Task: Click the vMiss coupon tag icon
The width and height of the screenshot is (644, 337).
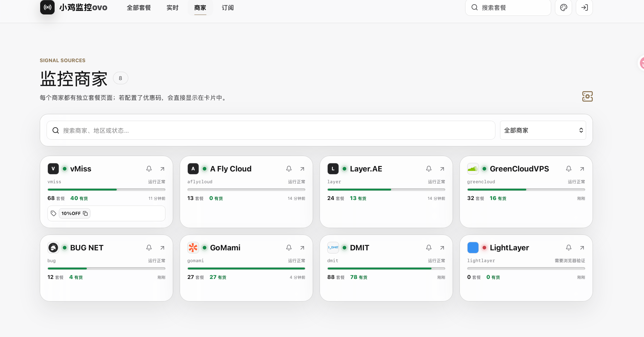Action: [x=53, y=213]
